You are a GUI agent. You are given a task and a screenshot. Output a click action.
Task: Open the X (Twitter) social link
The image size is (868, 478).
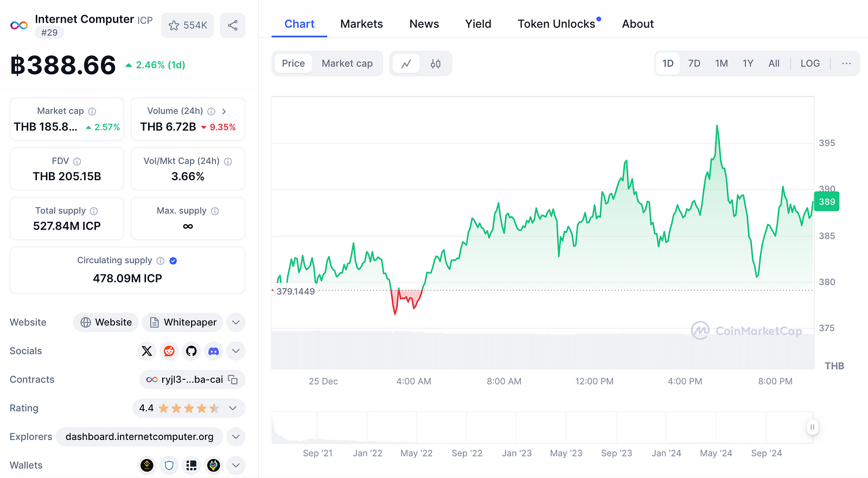pos(147,351)
